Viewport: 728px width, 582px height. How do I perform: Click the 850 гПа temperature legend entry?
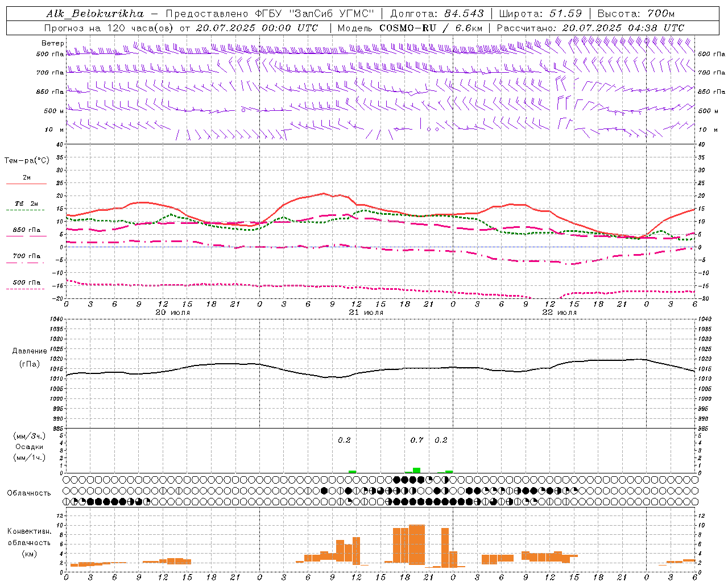pyautogui.click(x=27, y=230)
